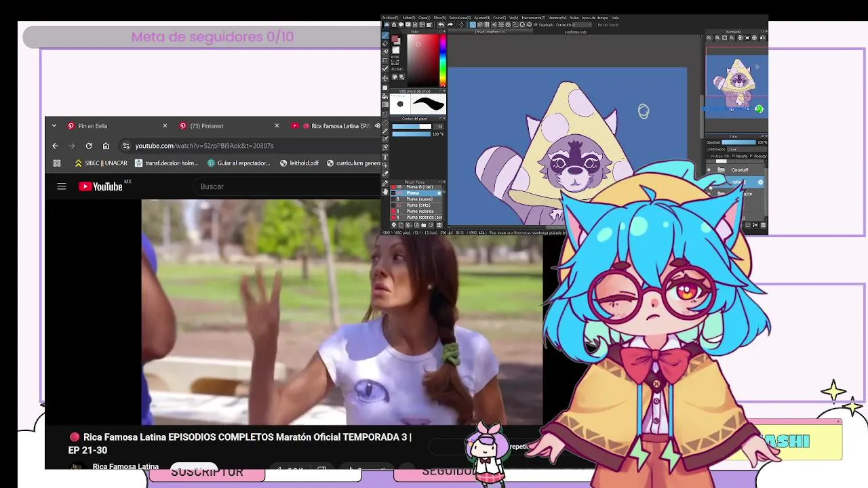Click the YouTube video player frame
868x488 pixels.
(342, 312)
